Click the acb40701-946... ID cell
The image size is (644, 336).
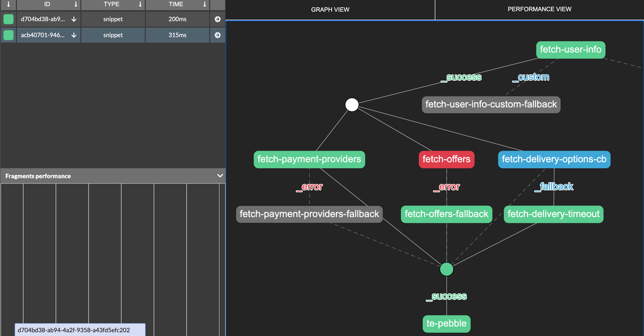(x=49, y=35)
